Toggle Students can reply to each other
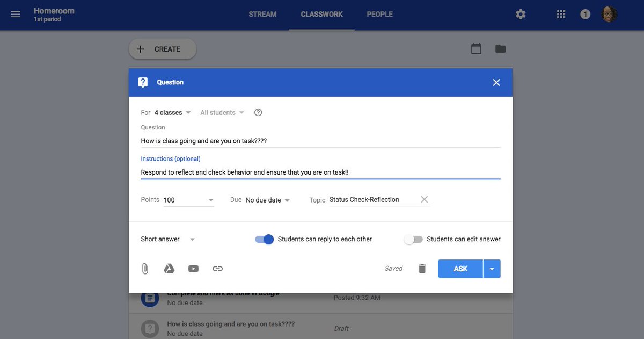Viewport: 644px width, 339px height. (264, 239)
